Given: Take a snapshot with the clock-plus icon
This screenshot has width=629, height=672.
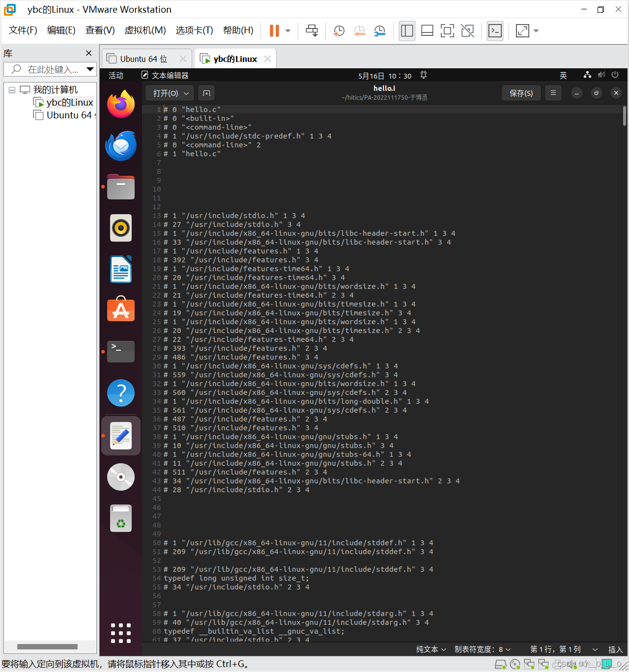Looking at the screenshot, I should tap(339, 30).
